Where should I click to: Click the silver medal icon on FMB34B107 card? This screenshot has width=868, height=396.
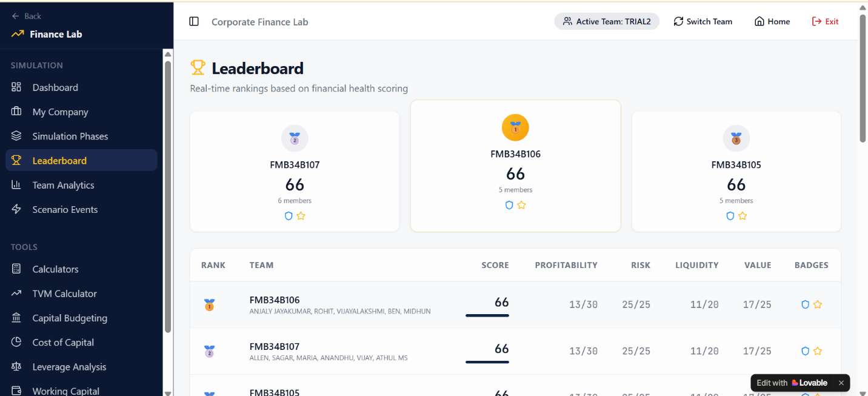tap(295, 139)
